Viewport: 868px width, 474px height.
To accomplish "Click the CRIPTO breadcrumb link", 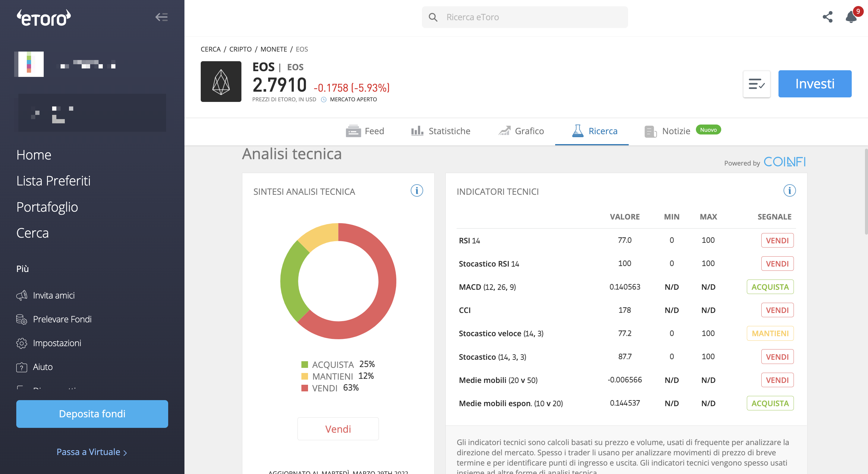I will (x=240, y=49).
